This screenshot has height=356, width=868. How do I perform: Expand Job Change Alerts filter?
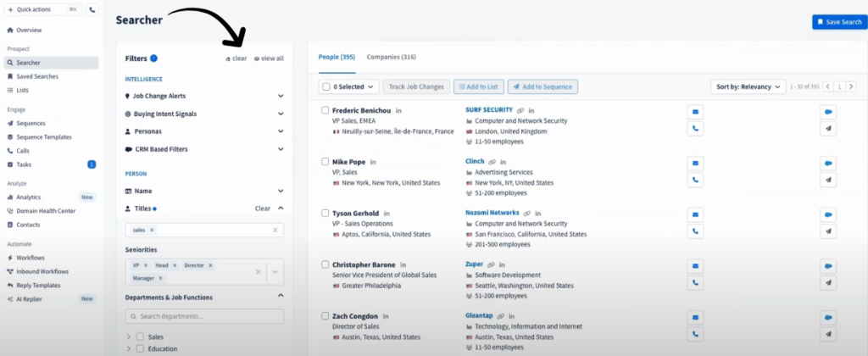281,96
